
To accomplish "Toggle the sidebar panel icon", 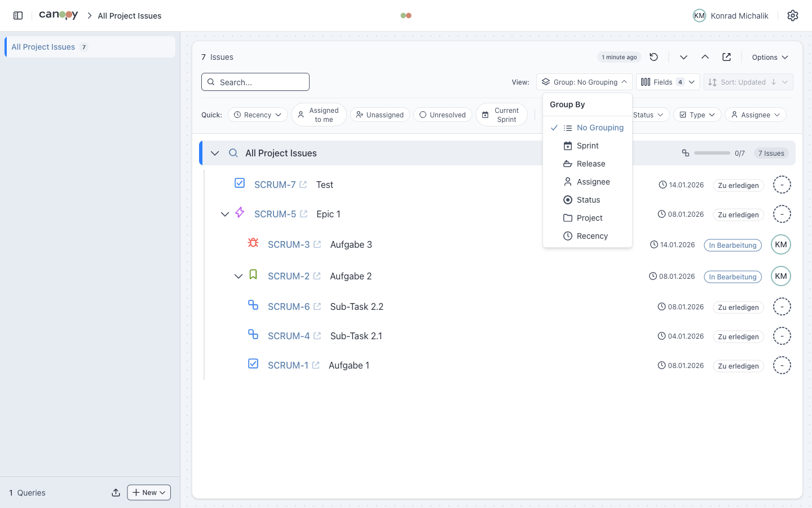I will coord(18,16).
